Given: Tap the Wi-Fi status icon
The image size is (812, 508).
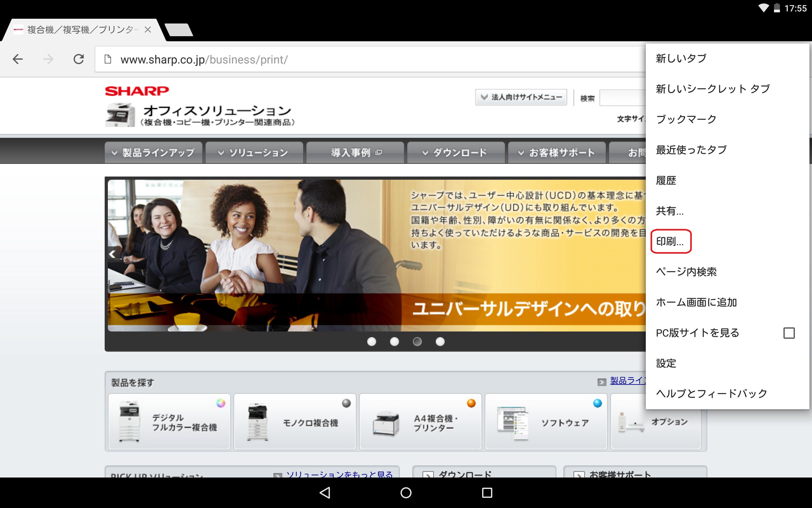Looking at the screenshot, I should tap(763, 8).
